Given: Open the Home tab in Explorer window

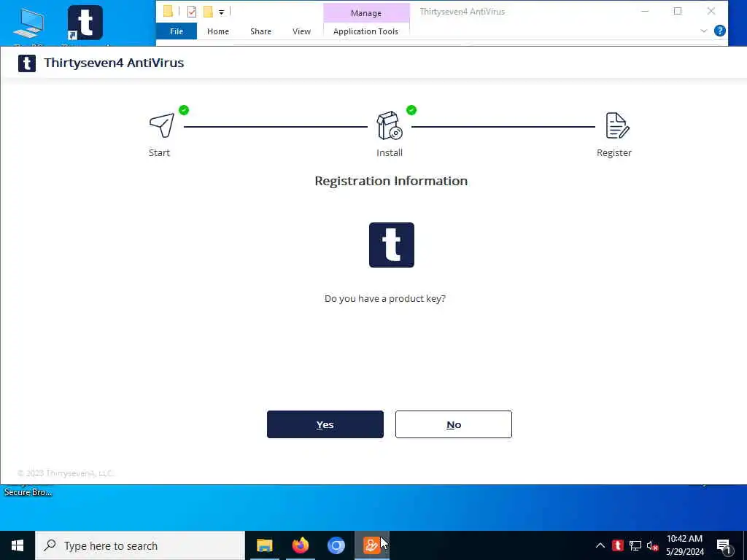Looking at the screenshot, I should (x=218, y=31).
